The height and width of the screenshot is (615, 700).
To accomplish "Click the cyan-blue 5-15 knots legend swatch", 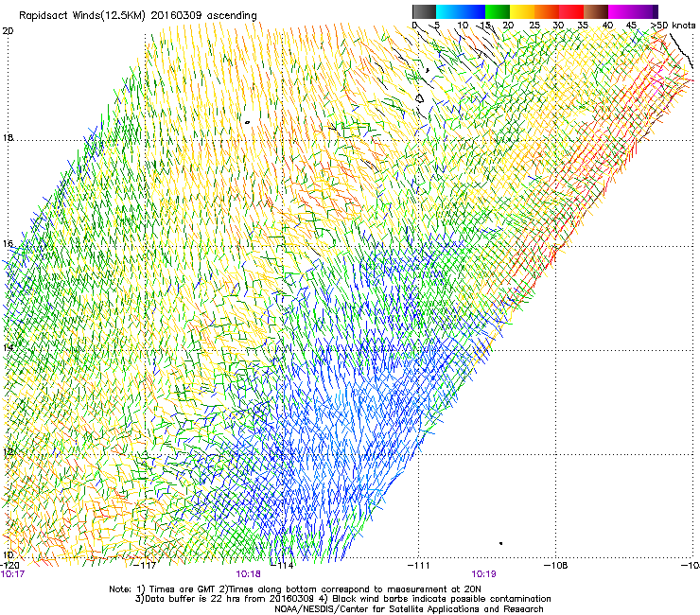I will [x=461, y=11].
